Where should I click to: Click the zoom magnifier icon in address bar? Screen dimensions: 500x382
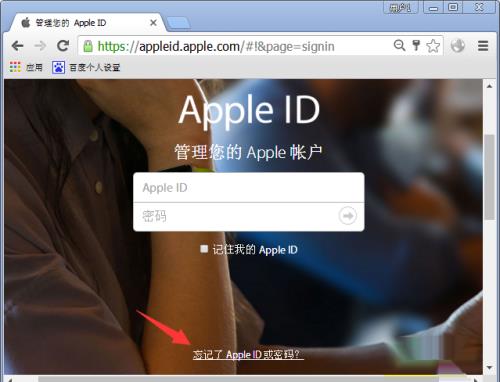[x=399, y=45]
